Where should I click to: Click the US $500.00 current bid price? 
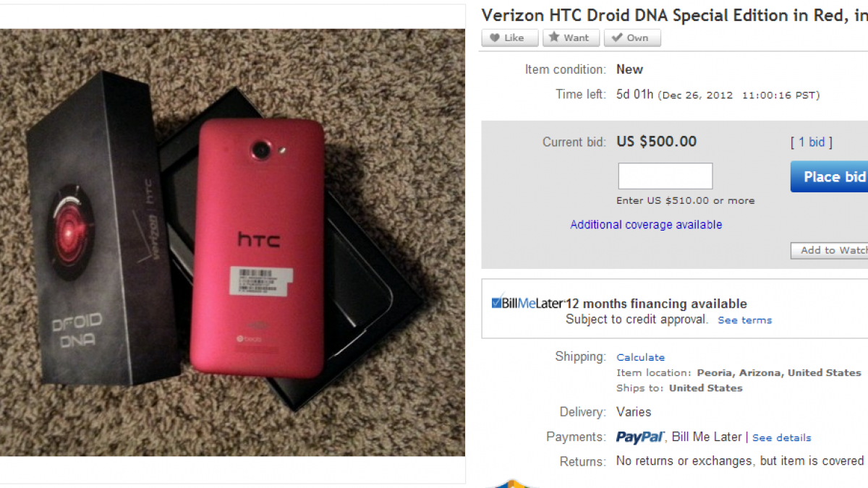[x=656, y=142]
